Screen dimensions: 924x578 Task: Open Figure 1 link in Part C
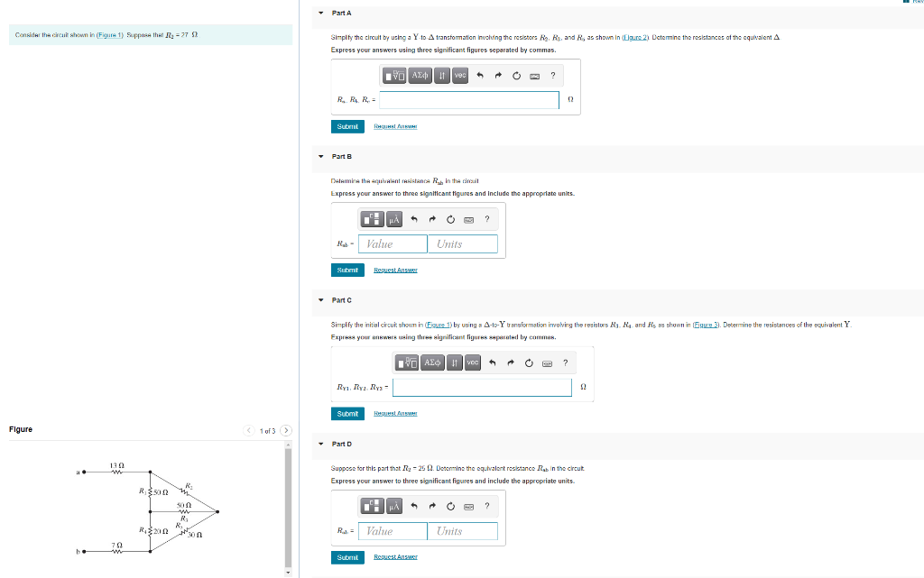[x=439, y=325]
